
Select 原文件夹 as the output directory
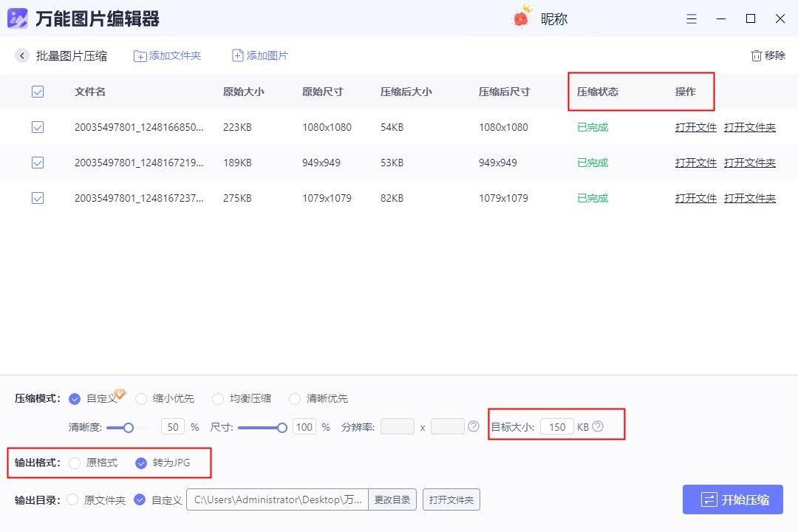coord(72,499)
